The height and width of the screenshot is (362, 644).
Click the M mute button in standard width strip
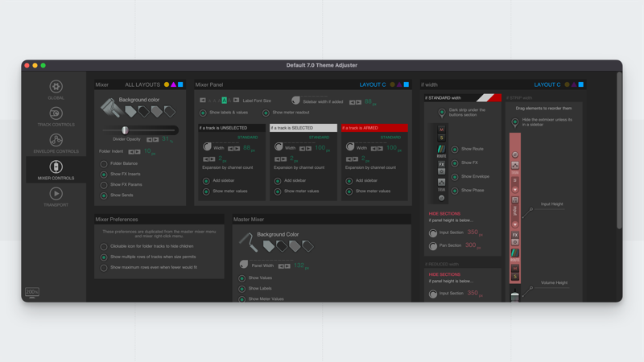441,130
